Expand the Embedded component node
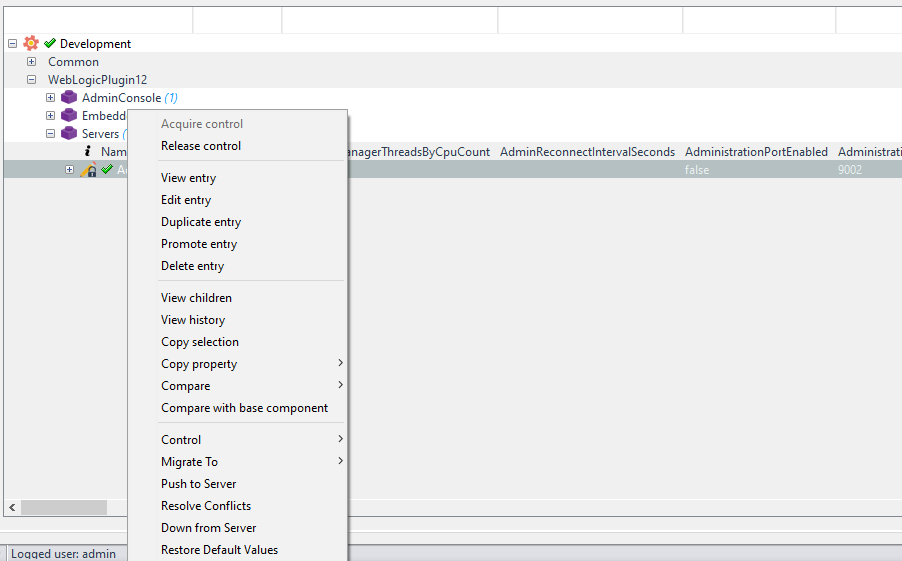The width and height of the screenshot is (902, 561). pos(51,115)
